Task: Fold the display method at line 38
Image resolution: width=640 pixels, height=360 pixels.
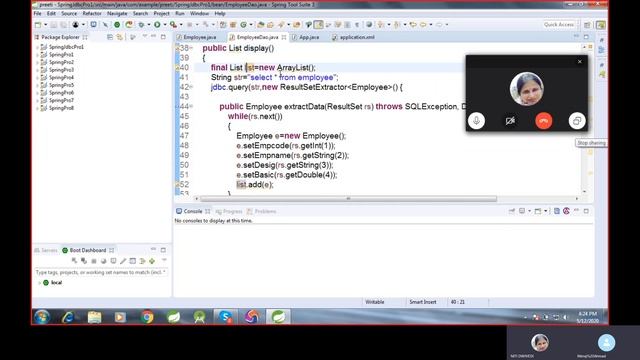Action: (x=191, y=48)
